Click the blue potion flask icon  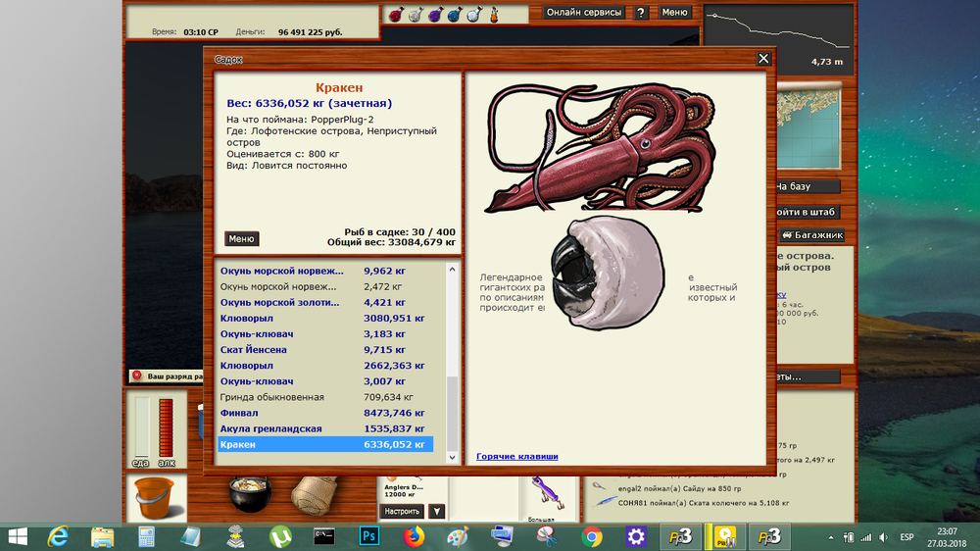coord(455,15)
